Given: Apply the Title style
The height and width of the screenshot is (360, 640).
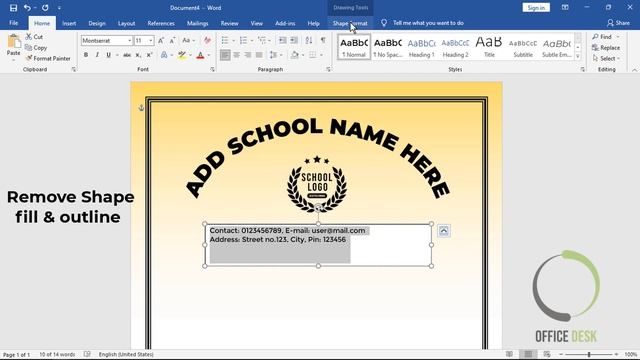Looking at the screenshot, I should point(489,47).
